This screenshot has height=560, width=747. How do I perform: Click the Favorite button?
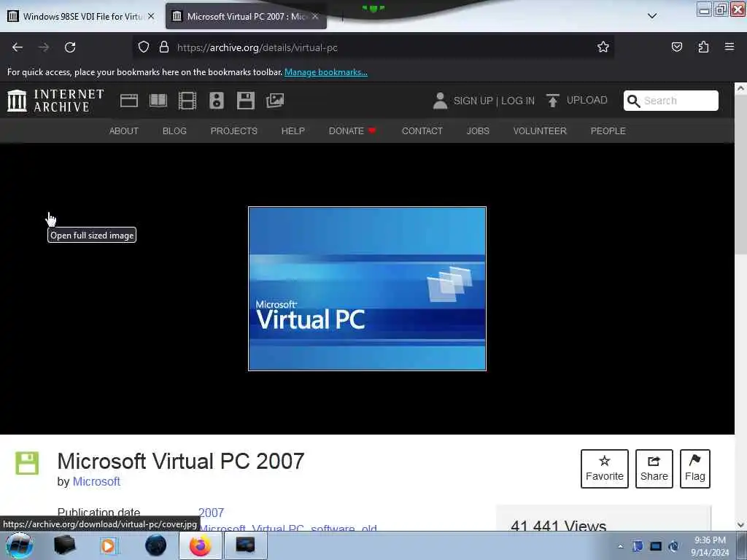[605, 469]
